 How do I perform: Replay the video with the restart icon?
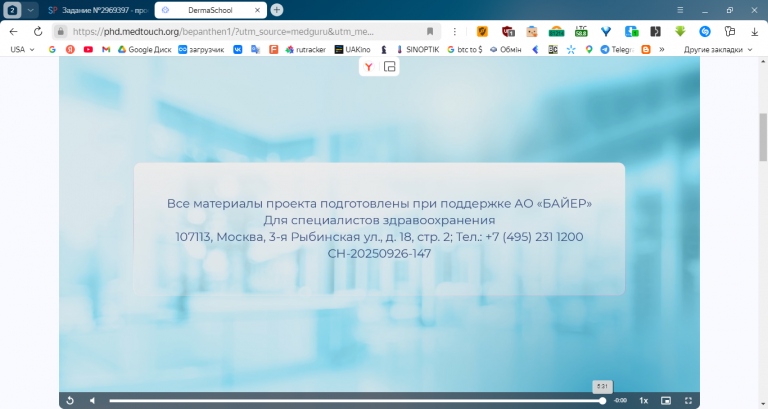point(70,401)
